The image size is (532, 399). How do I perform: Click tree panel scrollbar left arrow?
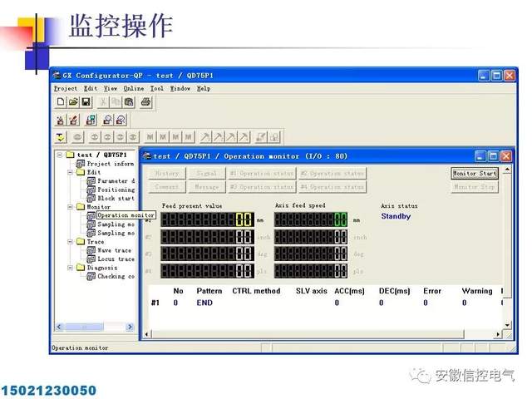pos(59,327)
